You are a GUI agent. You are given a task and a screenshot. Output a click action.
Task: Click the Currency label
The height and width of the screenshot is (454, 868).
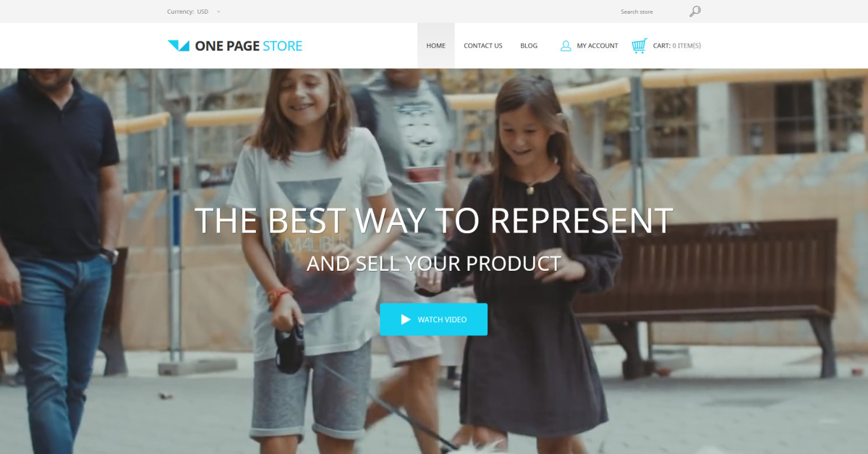click(x=180, y=12)
